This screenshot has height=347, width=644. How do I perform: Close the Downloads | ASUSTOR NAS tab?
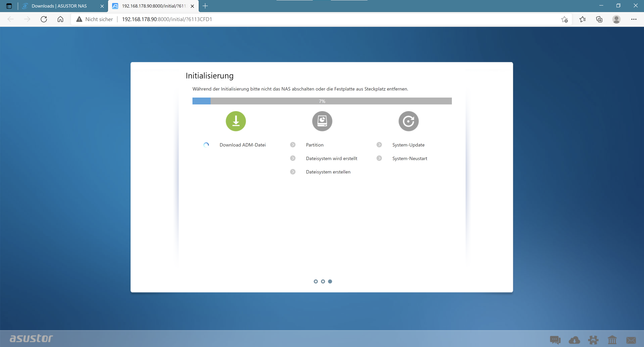[x=102, y=6]
